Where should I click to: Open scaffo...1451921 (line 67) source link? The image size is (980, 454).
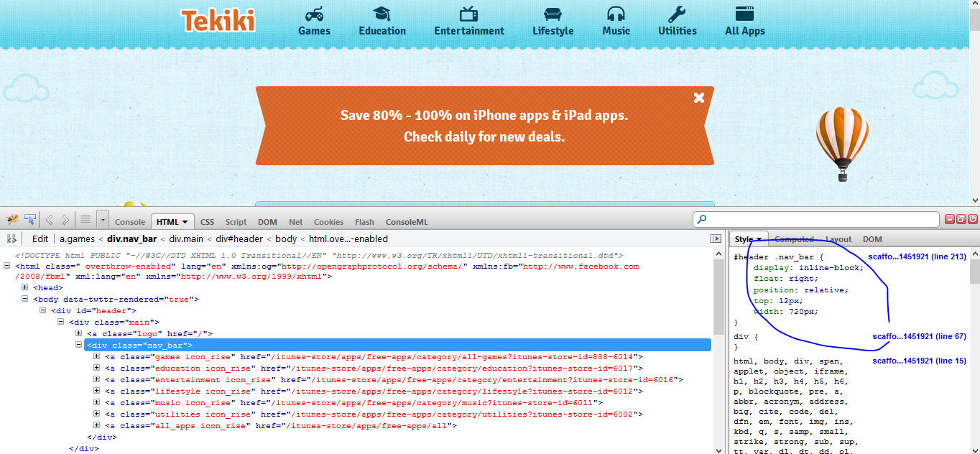920,336
